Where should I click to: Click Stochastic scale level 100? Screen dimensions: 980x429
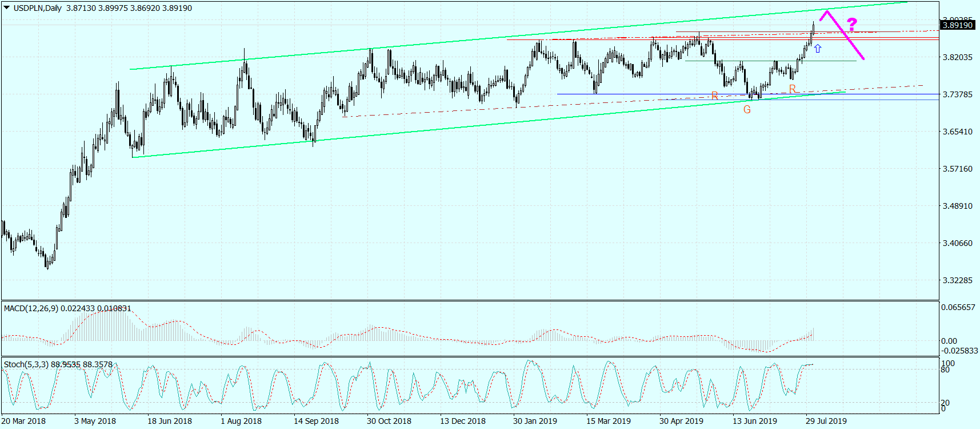948,363
